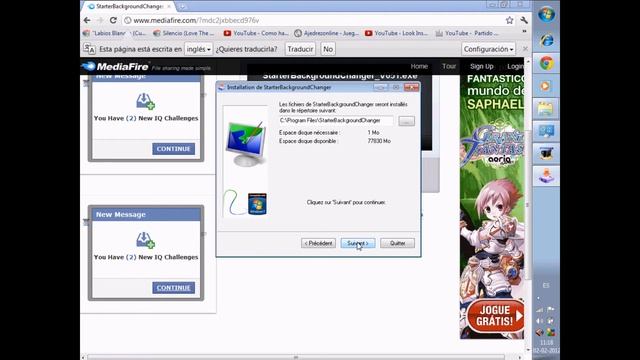Click the ES language indicator
640x360 pixels.
click(x=546, y=285)
